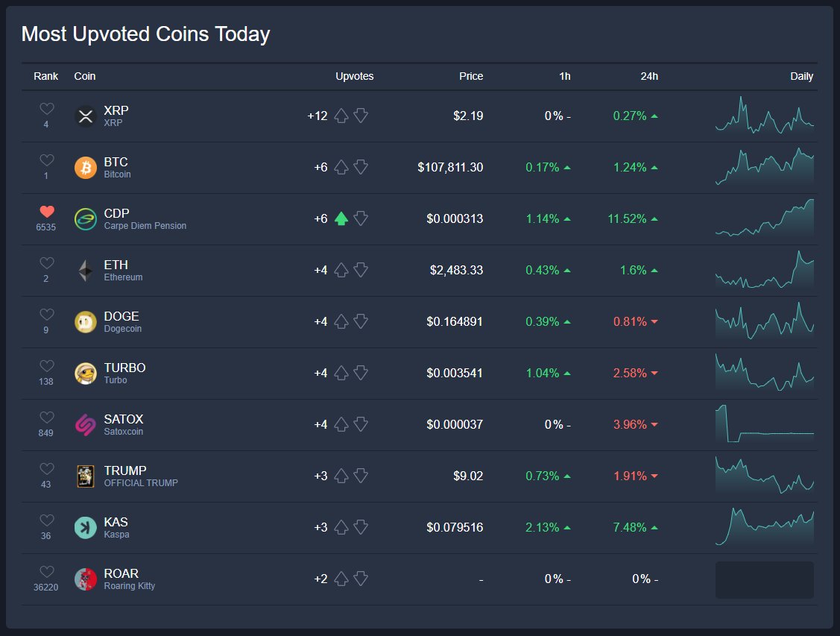This screenshot has height=636, width=840.
Task: Remove the green upvote on CDP
Action: point(341,218)
